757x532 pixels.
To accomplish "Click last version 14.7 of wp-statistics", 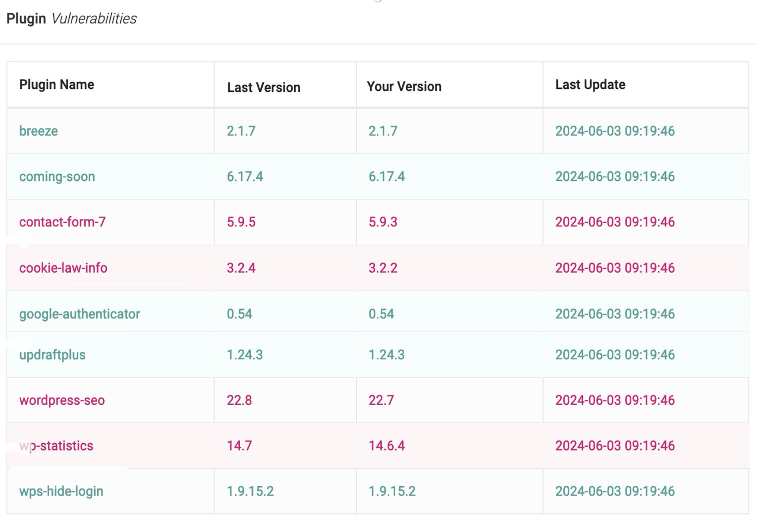I will pos(240,446).
